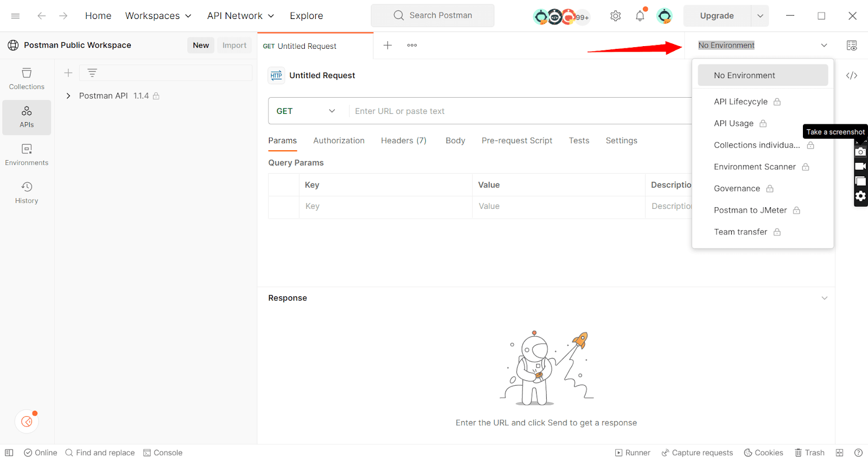Expand the Postman API tree item
Screen dimensions: 868x459
68,96
